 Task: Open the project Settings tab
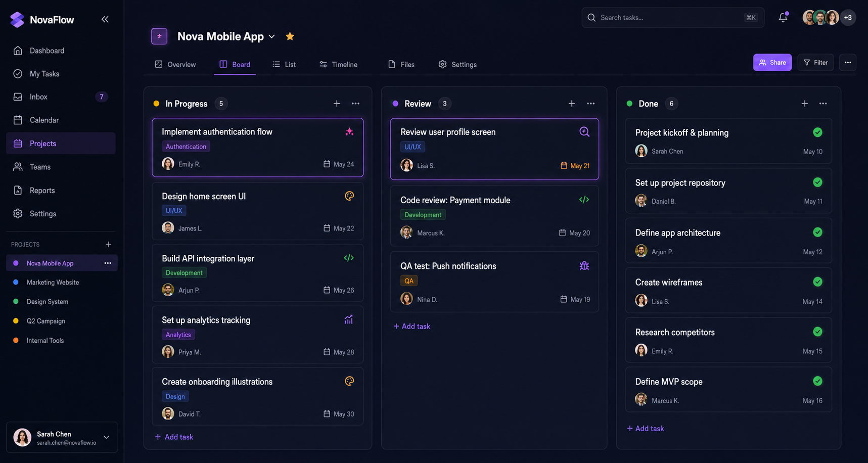point(458,64)
